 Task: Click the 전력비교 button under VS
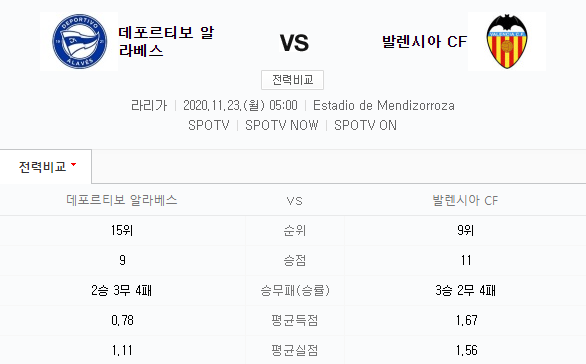292,80
